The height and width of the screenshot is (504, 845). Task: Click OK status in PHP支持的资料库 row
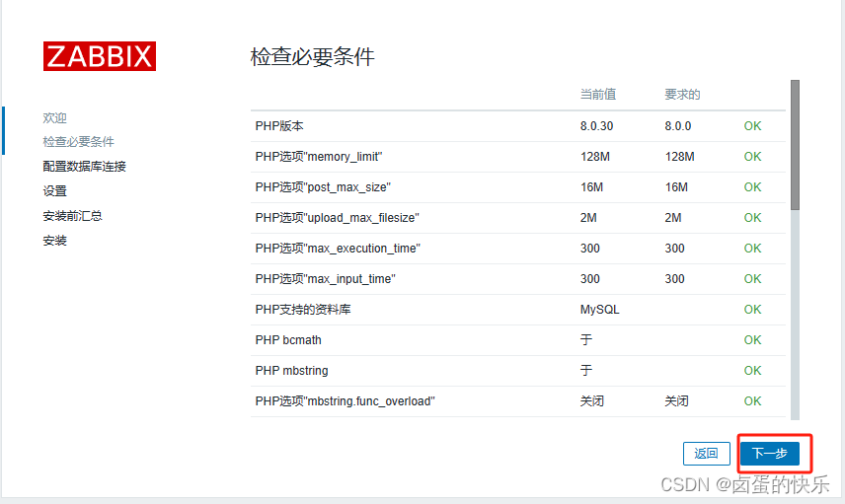point(753,310)
